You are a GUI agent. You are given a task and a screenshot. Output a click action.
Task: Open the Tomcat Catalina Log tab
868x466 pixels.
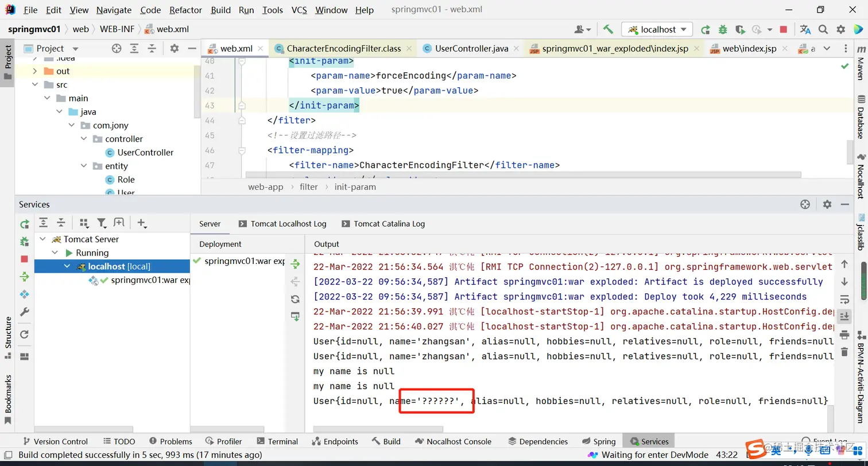pos(383,224)
